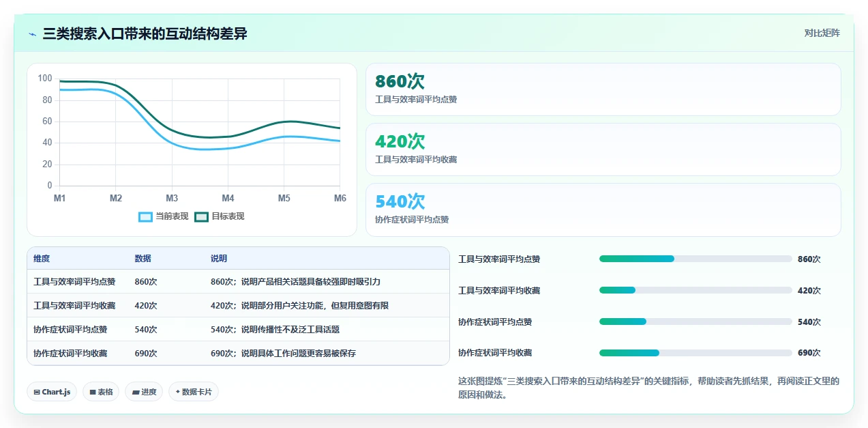Click the M3 axis label on chart
868x428 pixels.
coord(172,198)
